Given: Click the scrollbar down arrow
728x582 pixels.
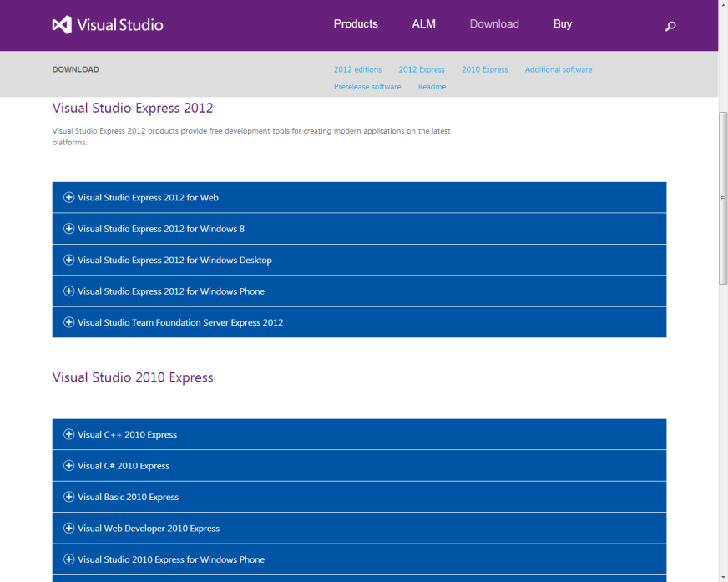Looking at the screenshot, I should 723,578.
